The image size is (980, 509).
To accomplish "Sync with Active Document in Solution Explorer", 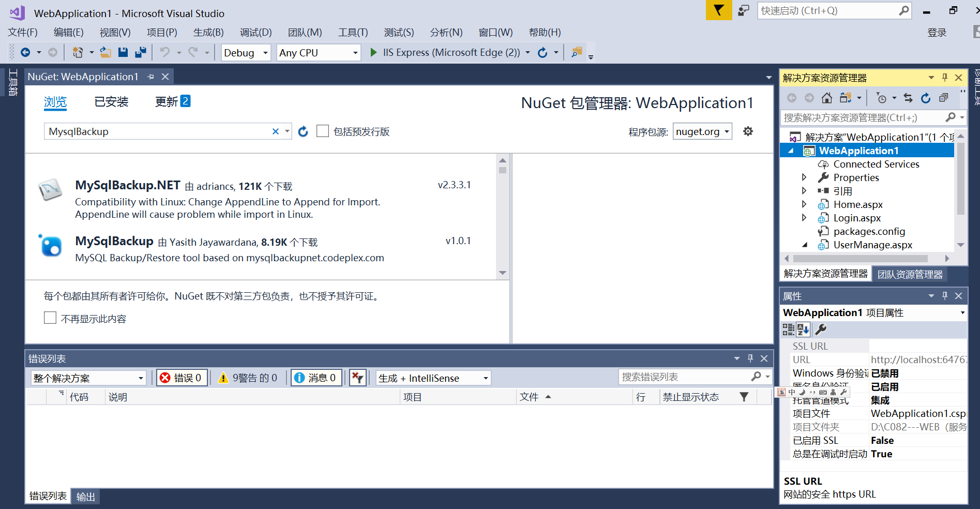I will pyautogui.click(x=908, y=98).
